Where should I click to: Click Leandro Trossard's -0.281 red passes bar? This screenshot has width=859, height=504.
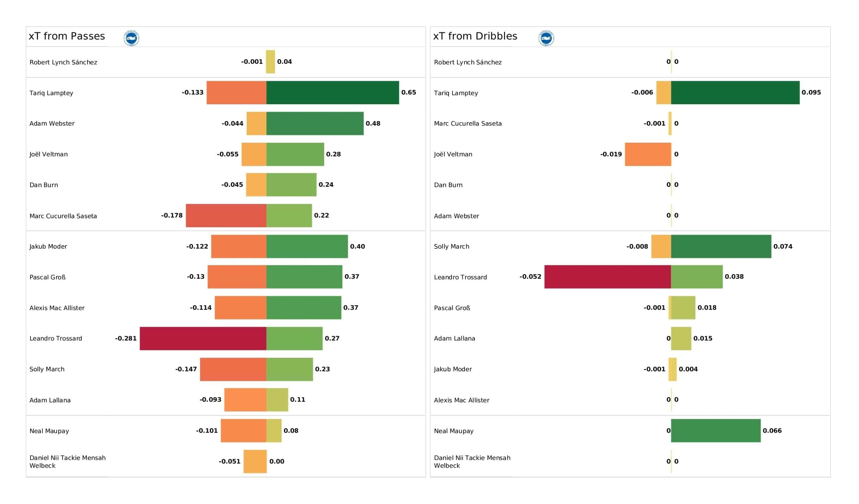[203, 338]
